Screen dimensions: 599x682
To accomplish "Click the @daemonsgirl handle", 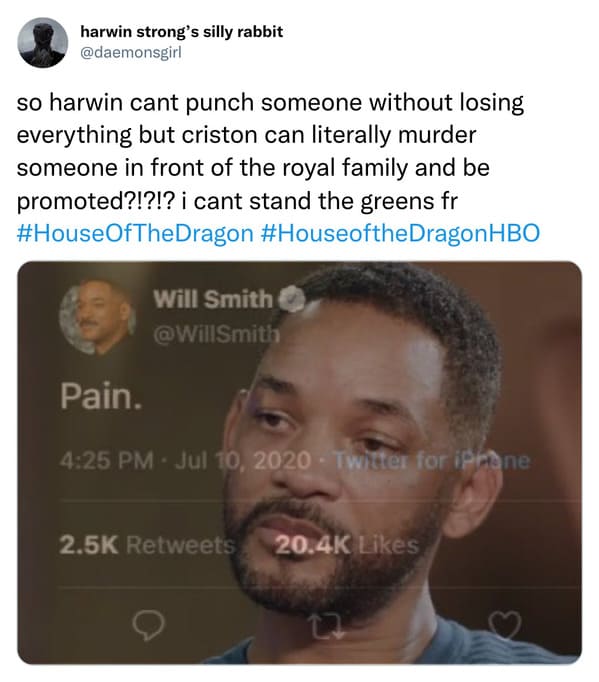I will [131, 53].
